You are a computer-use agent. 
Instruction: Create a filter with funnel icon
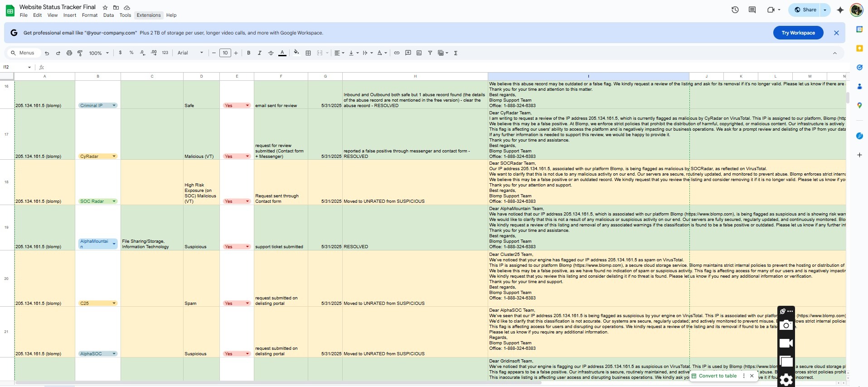pos(430,53)
